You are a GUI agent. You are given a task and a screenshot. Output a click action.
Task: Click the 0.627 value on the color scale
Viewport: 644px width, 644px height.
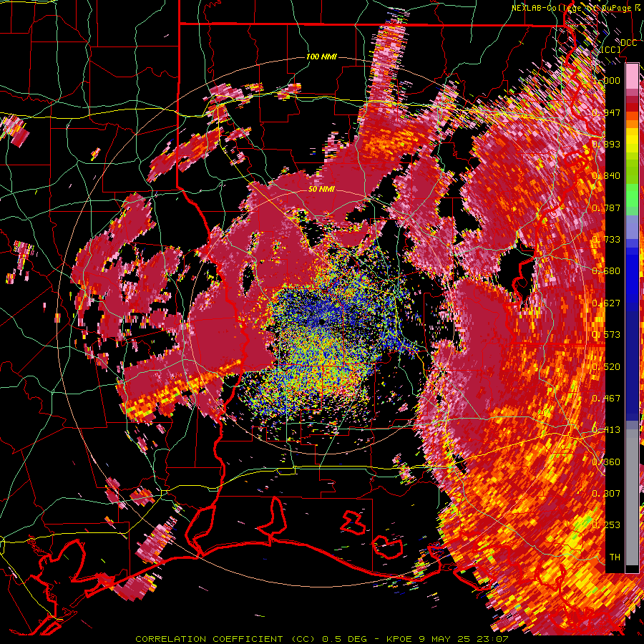(606, 303)
